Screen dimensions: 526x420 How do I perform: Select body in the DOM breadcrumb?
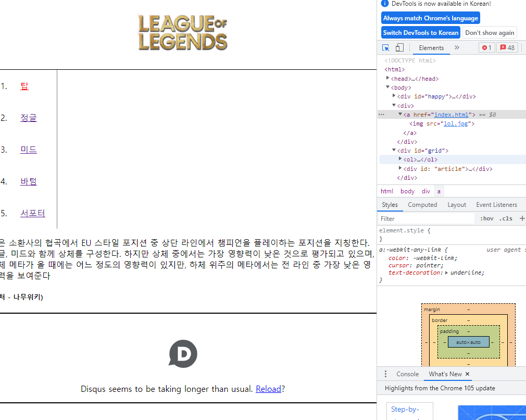407,191
